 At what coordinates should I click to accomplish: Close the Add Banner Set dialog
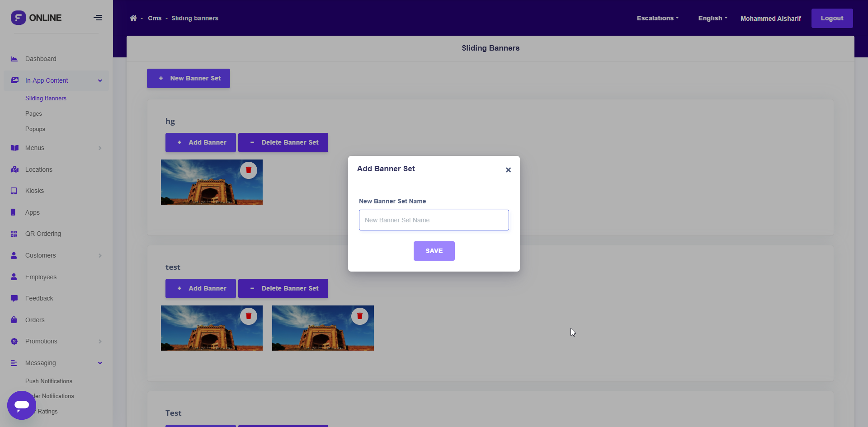[x=508, y=170]
